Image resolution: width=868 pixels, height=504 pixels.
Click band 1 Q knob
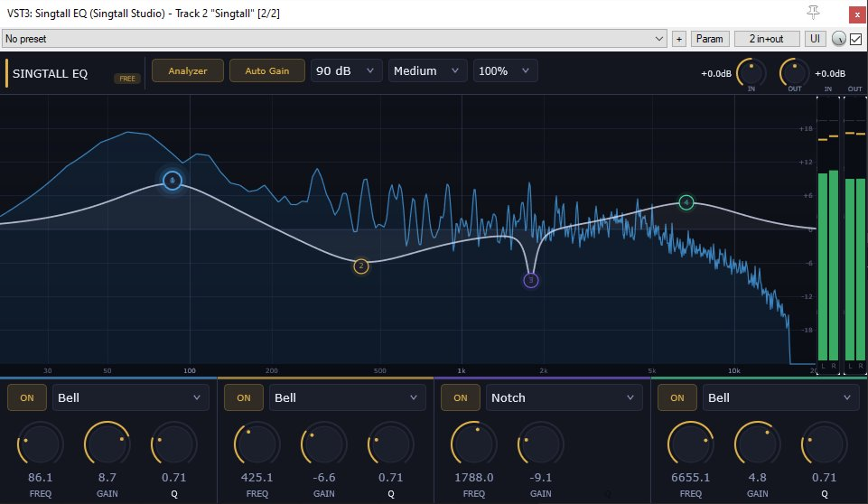coord(173,444)
